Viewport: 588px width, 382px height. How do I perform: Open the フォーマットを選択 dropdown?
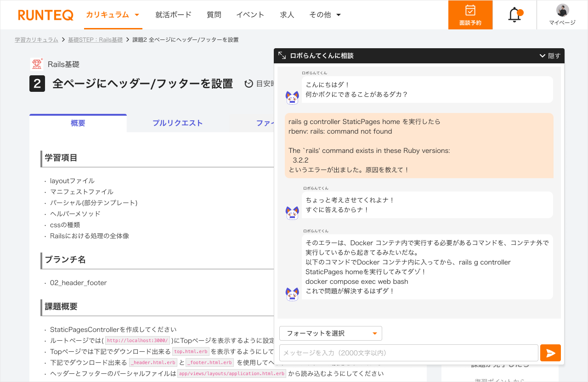coord(331,333)
